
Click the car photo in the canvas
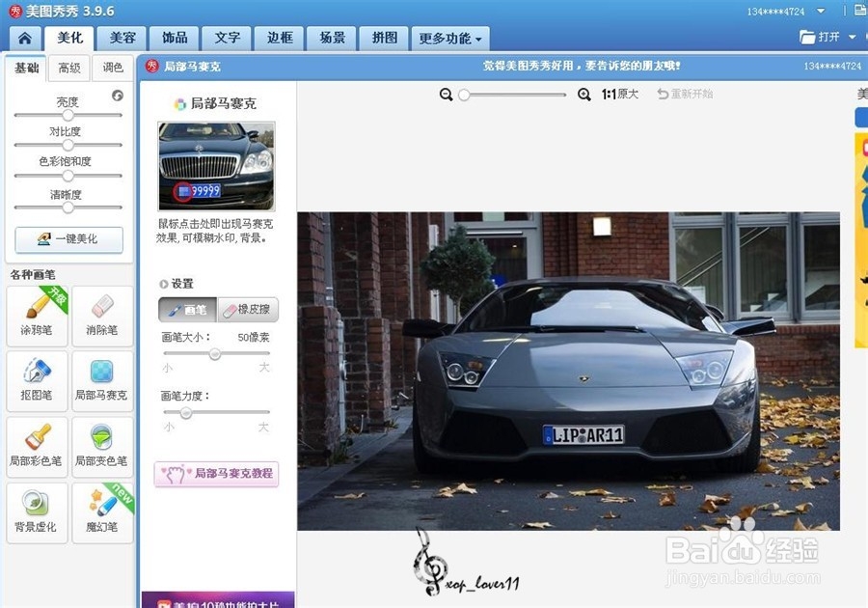(x=568, y=371)
